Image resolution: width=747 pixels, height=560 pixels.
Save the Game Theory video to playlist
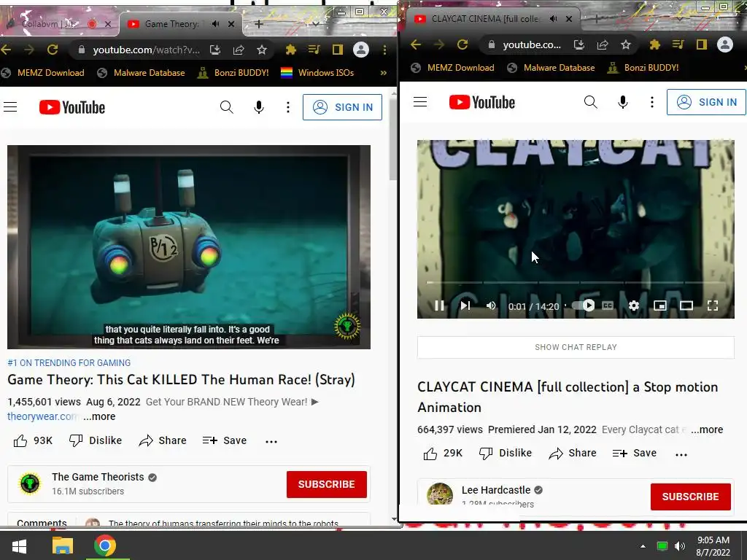point(225,441)
